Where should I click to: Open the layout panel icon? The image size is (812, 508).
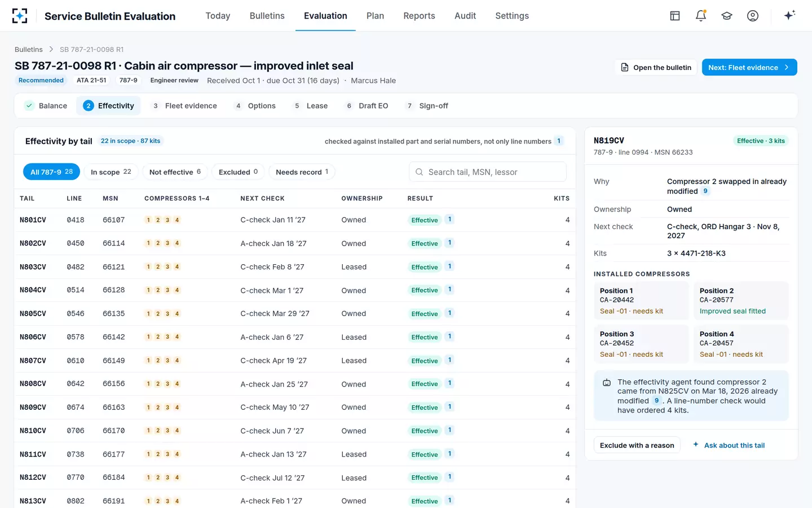point(675,16)
